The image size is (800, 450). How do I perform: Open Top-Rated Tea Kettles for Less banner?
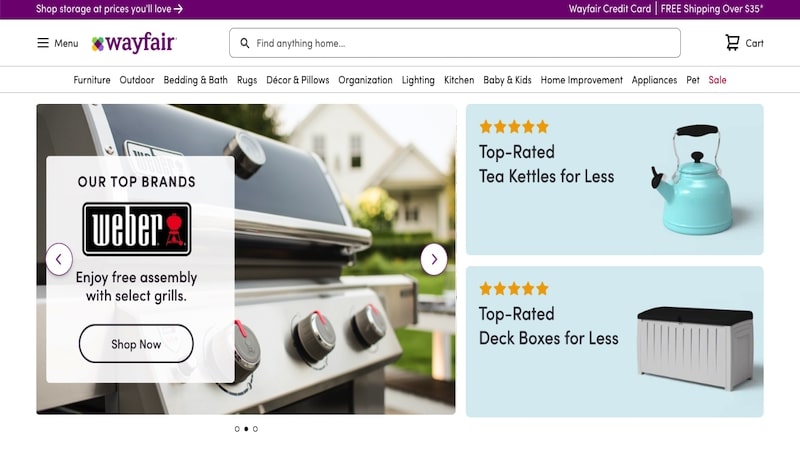click(614, 180)
